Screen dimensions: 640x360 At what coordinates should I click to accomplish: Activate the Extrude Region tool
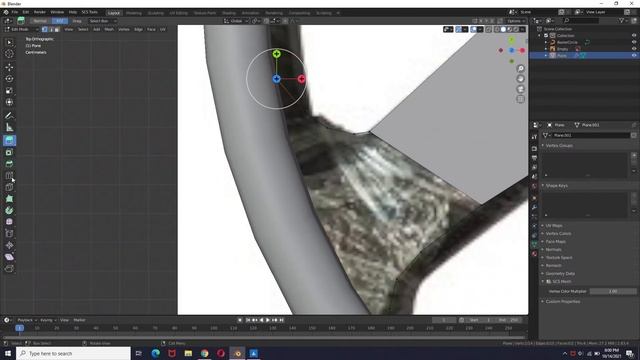pos(9,140)
